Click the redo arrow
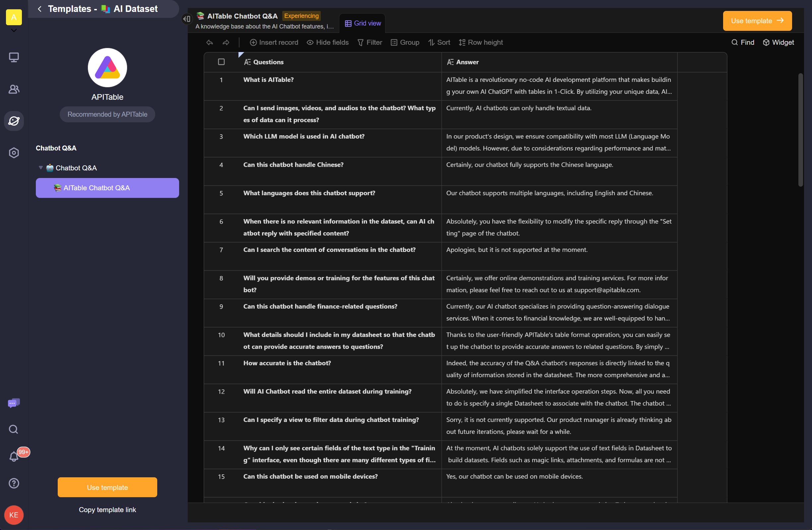The image size is (812, 530). pos(226,42)
